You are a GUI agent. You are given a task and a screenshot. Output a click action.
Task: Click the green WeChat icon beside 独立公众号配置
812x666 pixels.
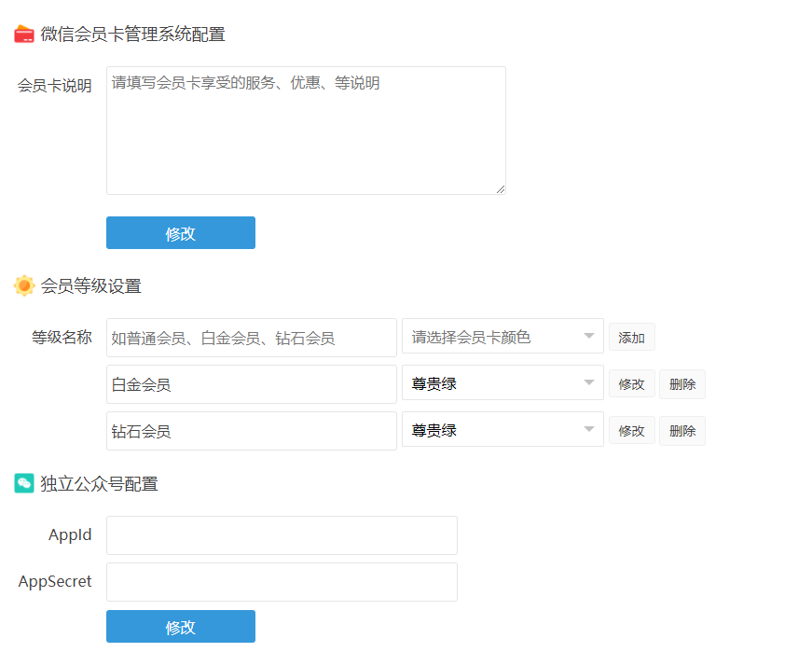tap(24, 483)
